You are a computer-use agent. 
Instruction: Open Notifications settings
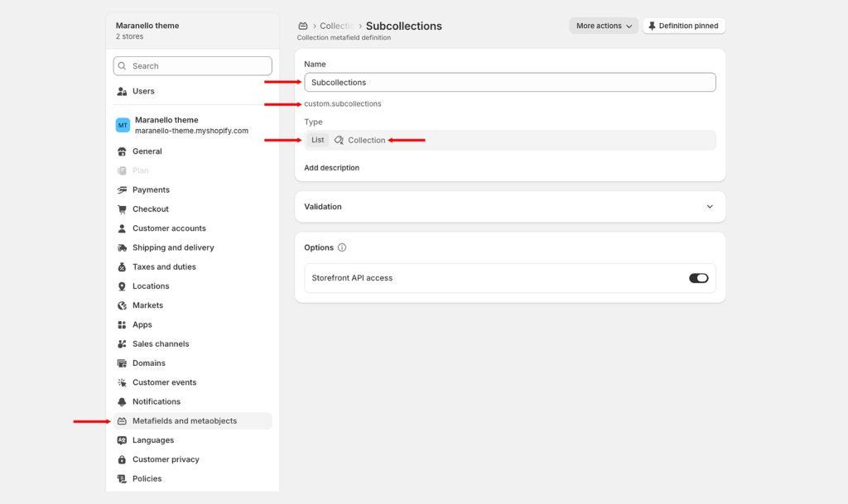tap(192, 401)
